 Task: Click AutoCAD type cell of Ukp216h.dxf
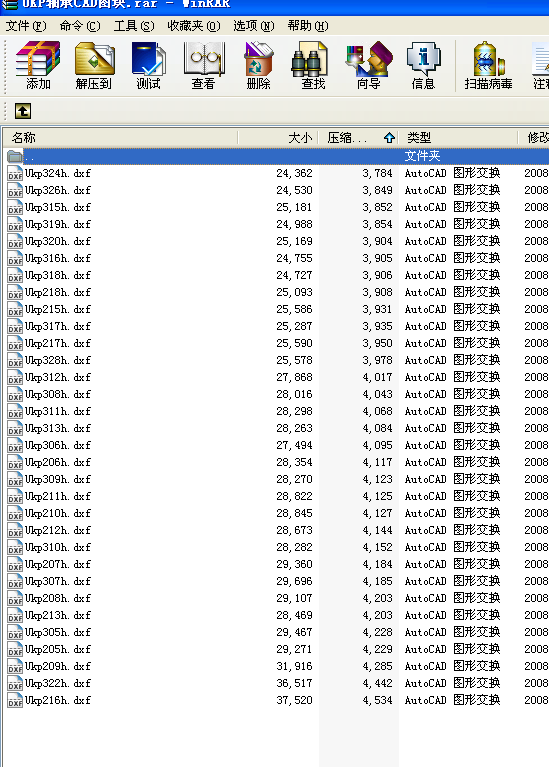coord(452,700)
